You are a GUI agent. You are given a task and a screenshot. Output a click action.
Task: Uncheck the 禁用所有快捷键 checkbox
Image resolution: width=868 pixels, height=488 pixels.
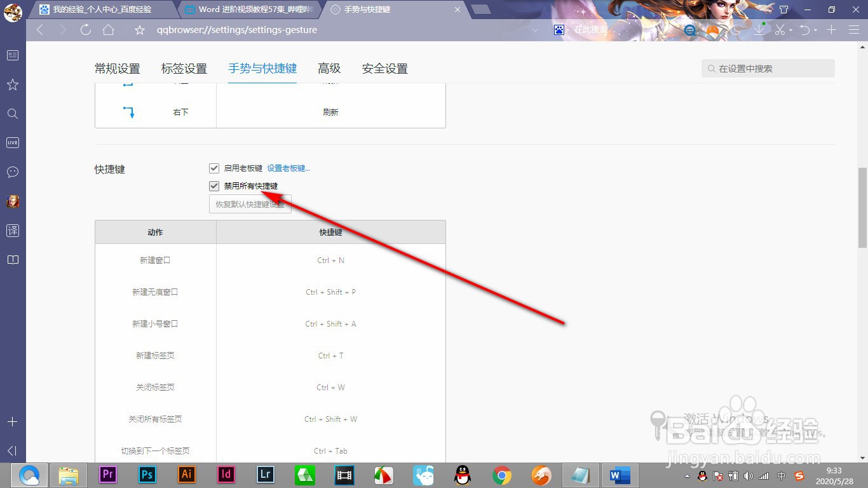tap(214, 186)
